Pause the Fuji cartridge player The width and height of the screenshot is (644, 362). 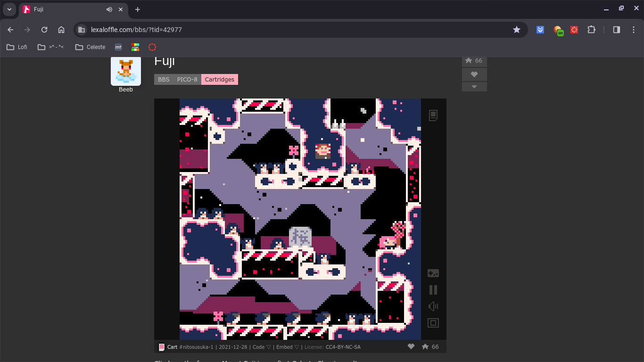coord(433,290)
